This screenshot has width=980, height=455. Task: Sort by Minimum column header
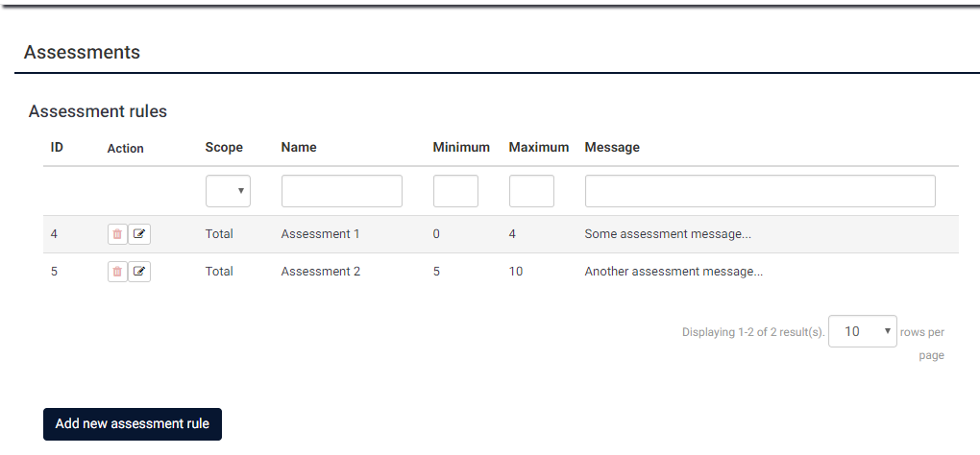461,147
